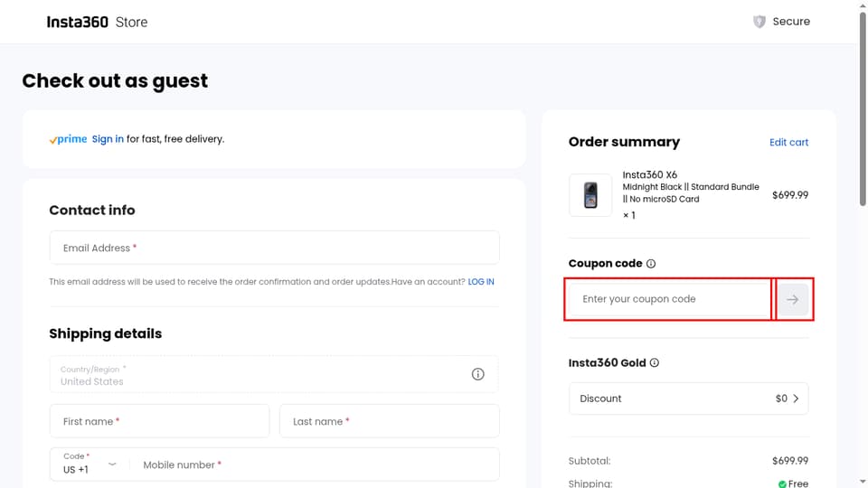Click the LOG IN link
The width and height of the screenshot is (868, 488).
481,282
